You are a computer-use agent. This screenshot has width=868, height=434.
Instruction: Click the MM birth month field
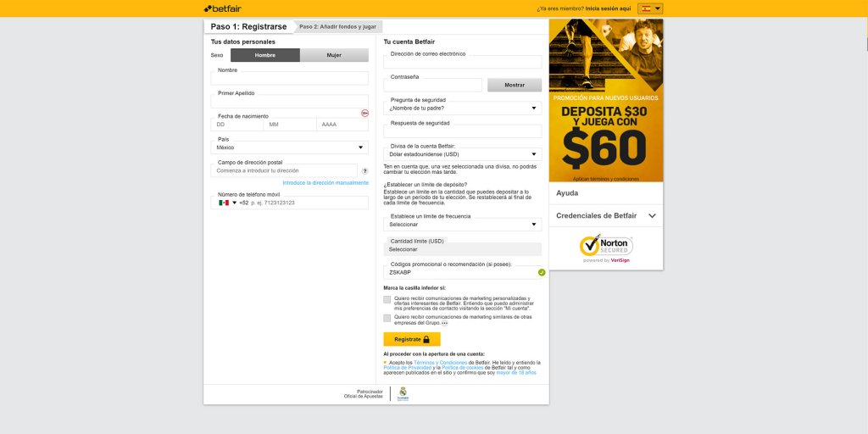pos(290,125)
